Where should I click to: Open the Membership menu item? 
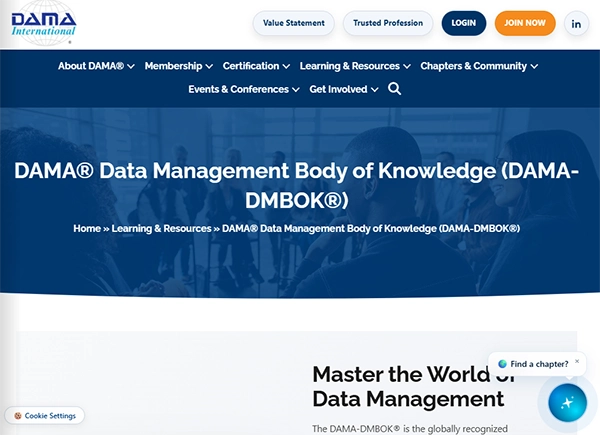click(173, 66)
